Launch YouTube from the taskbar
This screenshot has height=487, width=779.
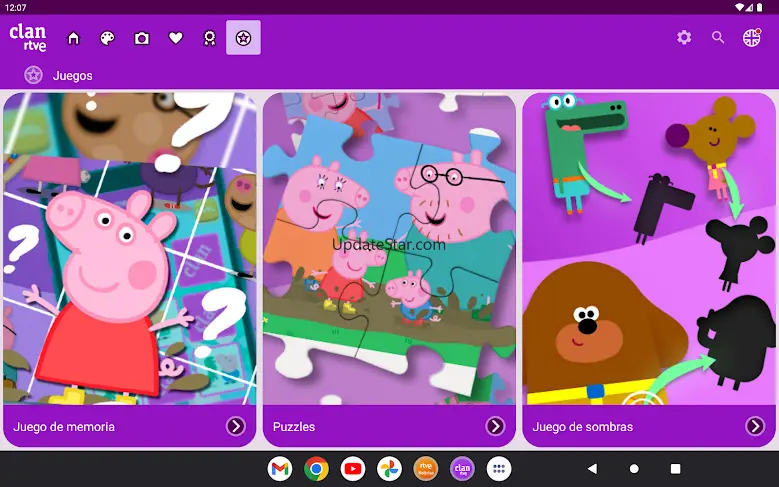353,469
